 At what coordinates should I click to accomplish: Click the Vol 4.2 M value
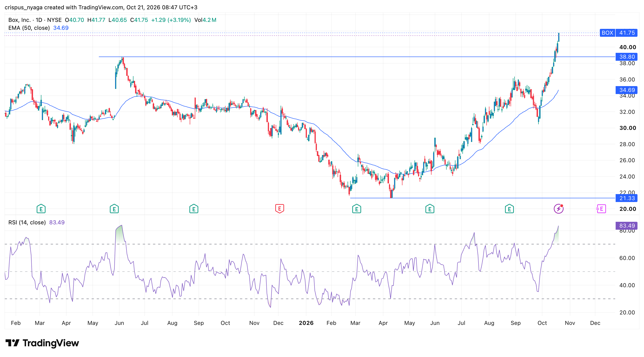pyautogui.click(x=205, y=20)
